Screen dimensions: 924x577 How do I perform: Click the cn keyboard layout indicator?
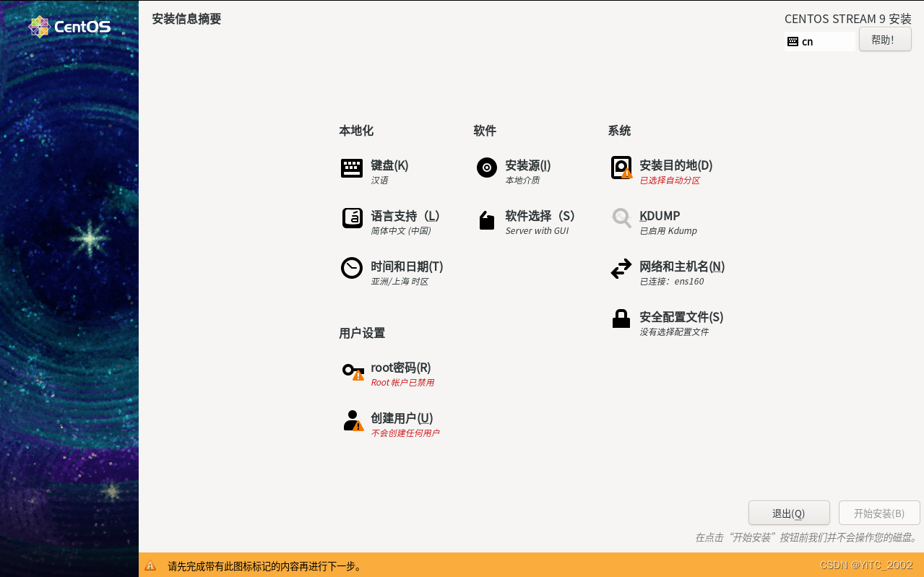point(820,42)
